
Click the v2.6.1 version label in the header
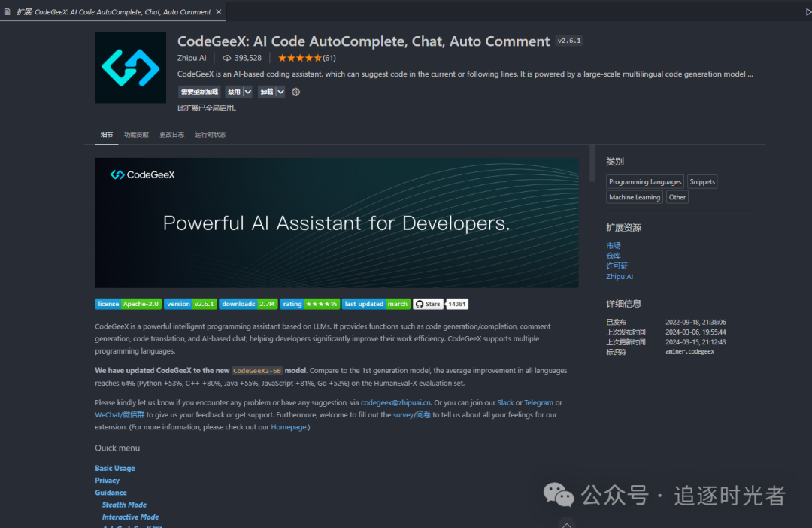click(x=569, y=41)
